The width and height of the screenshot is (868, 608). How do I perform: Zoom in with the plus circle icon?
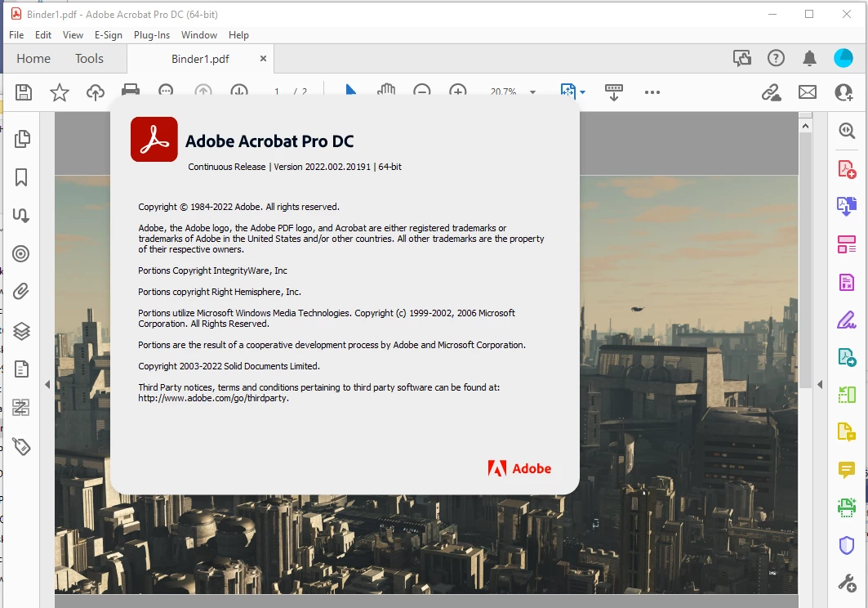click(x=458, y=91)
